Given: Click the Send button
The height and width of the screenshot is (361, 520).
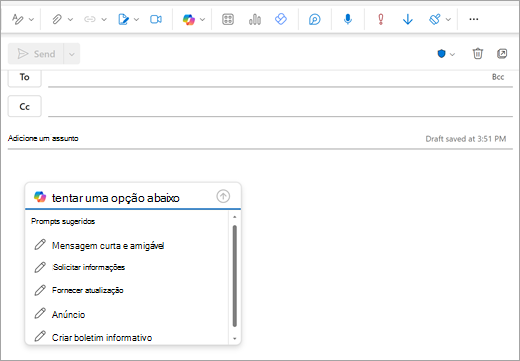Looking at the screenshot, I should pyautogui.click(x=36, y=54).
